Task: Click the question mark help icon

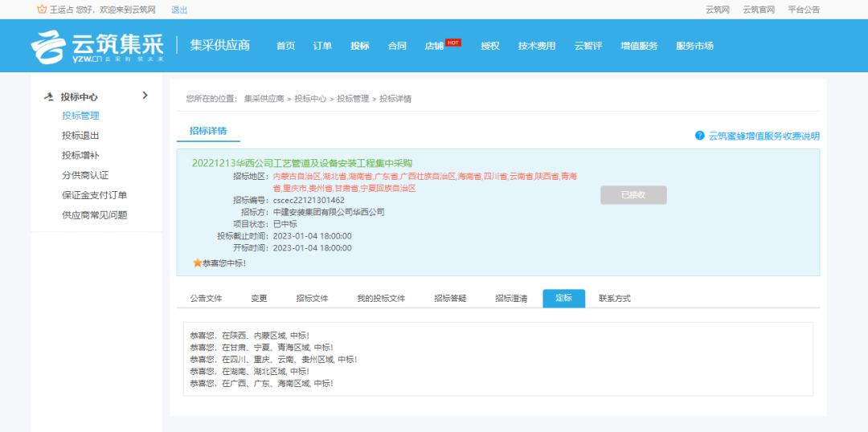Action: pos(700,136)
